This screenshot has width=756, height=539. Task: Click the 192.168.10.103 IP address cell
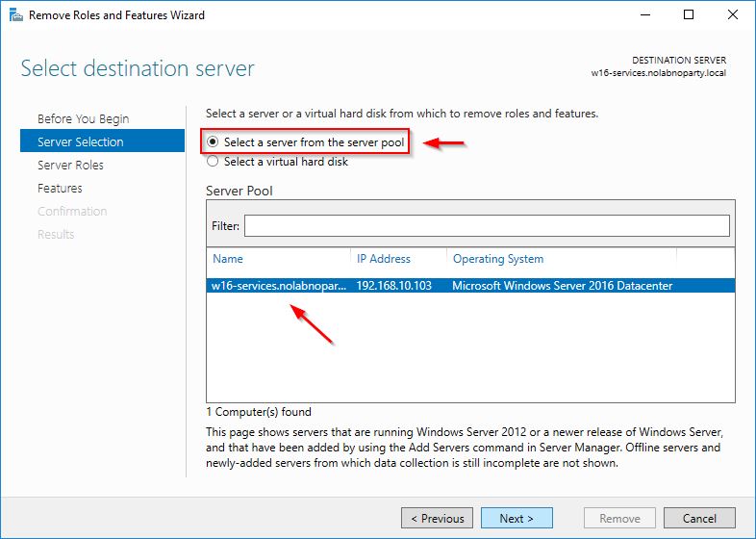click(x=394, y=286)
